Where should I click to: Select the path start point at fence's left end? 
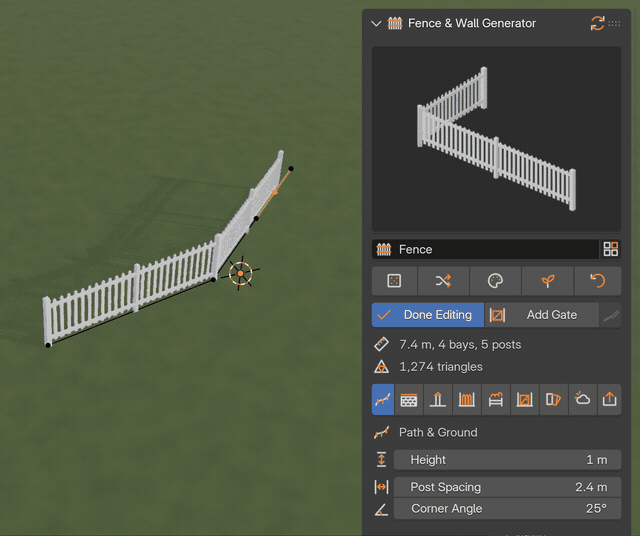click(x=48, y=345)
